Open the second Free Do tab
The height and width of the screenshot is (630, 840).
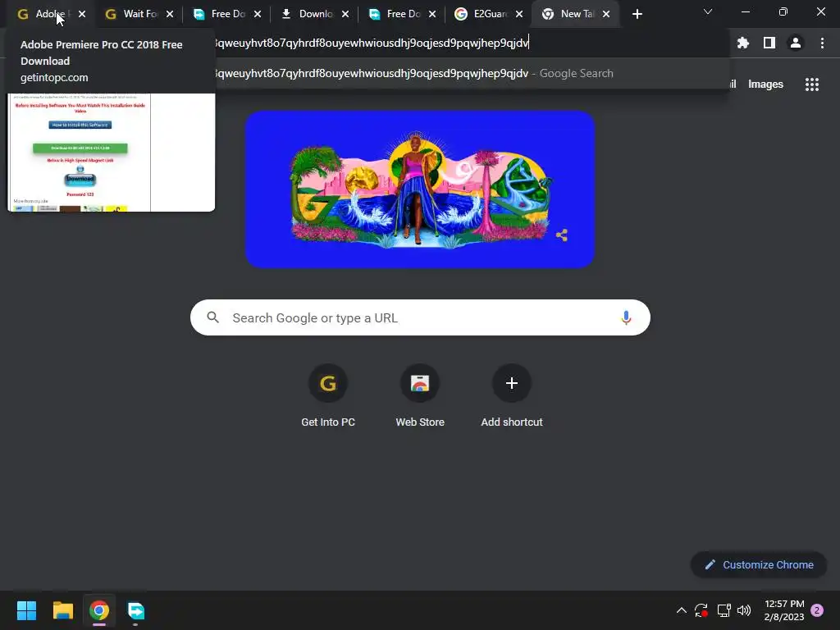click(403, 14)
